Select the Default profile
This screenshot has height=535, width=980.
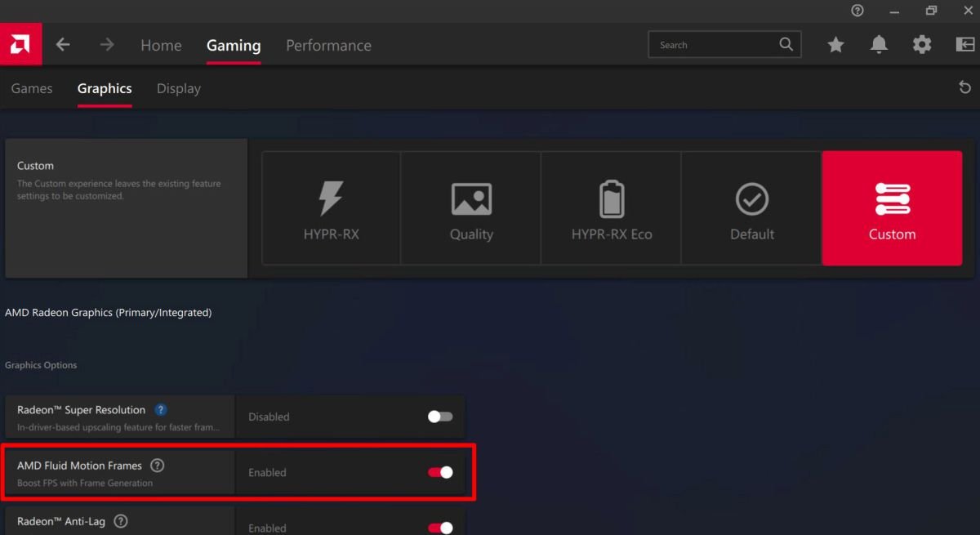point(752,208)
